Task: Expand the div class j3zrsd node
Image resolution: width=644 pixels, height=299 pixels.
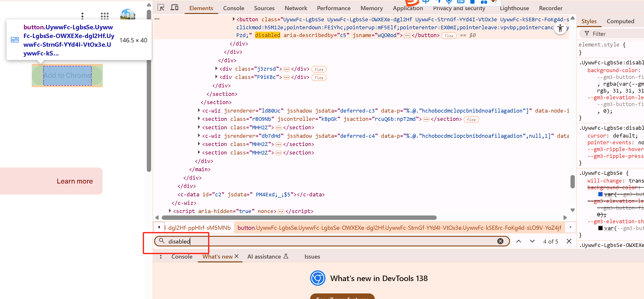Action: click(216, 69)
